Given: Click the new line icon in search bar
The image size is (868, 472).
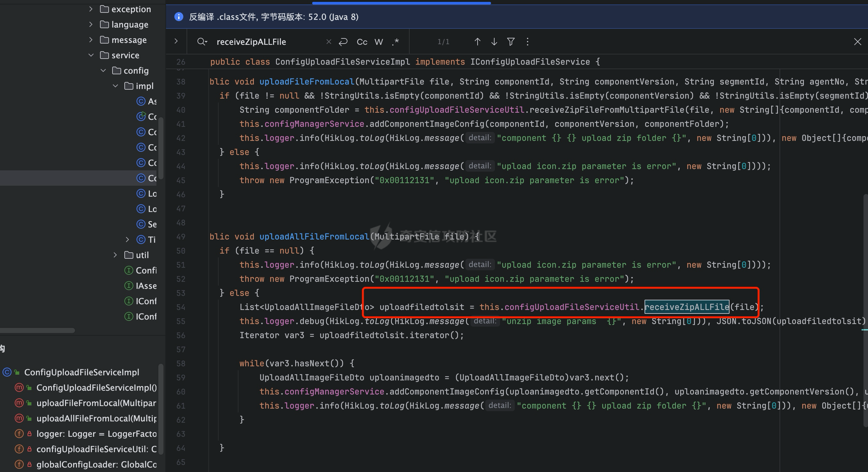Looking at the screenshot, I should click(x=343, y=42).
